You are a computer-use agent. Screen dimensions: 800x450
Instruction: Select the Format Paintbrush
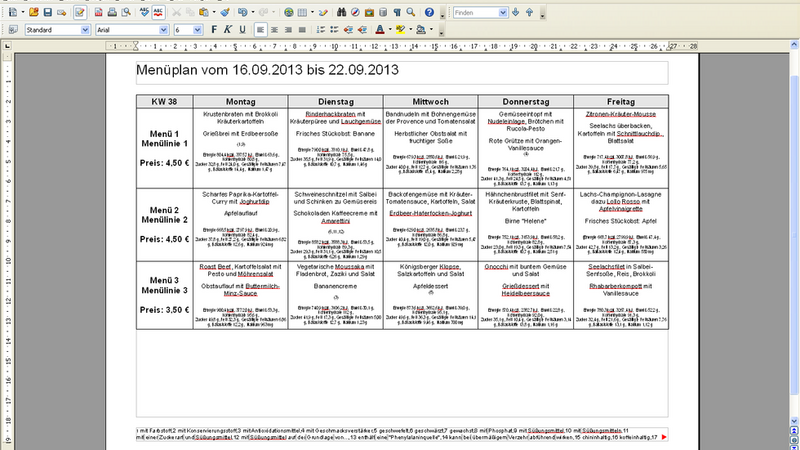coord(225,12)
